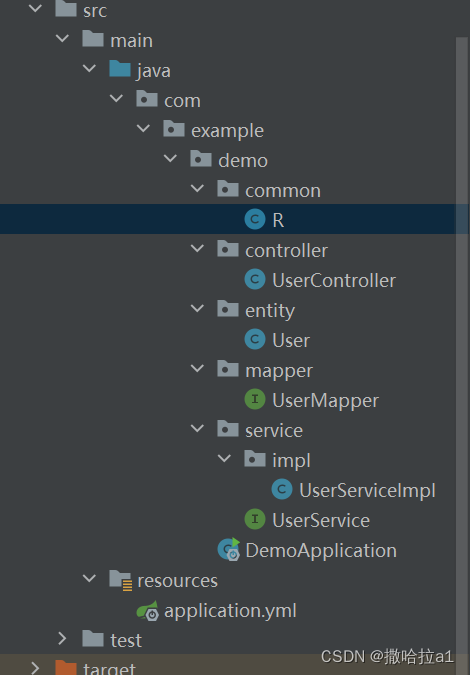Image resolution: width=470 pixels, height=675 pixels.
Task: Select the controller package label
Action: [x=287, y=251]
